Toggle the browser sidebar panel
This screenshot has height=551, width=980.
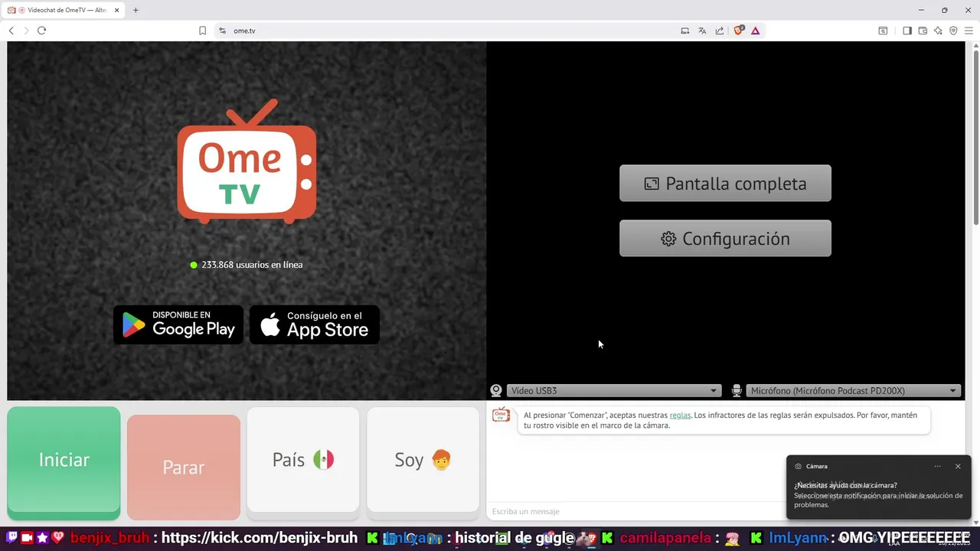907,31
